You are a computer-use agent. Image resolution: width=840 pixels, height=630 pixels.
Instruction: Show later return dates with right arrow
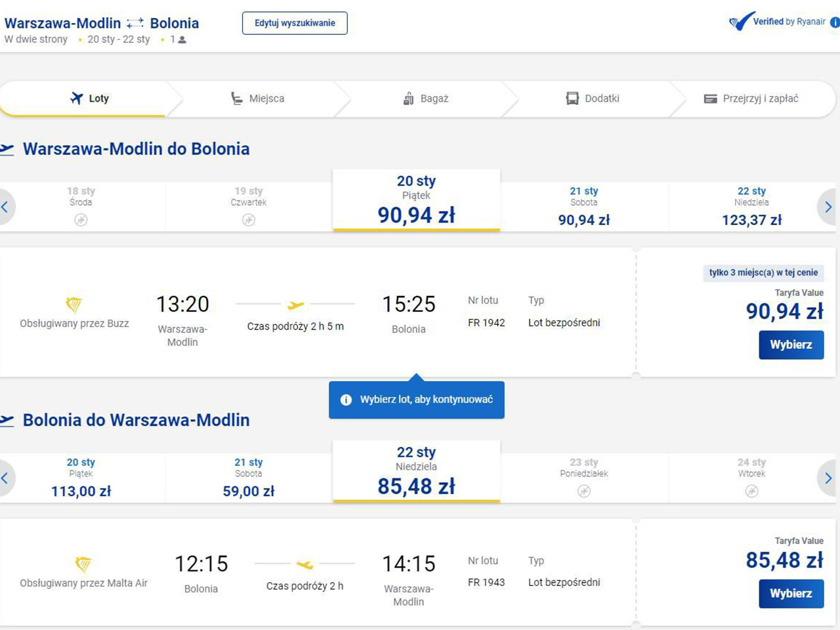click(828, 478)
